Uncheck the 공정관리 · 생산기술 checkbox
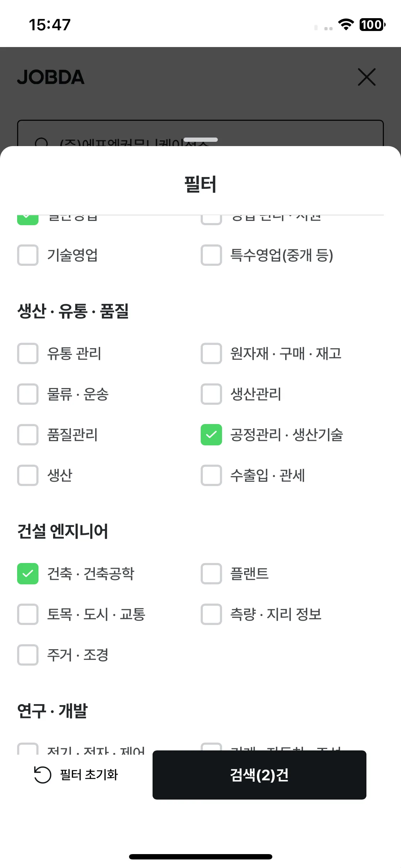401x868 pixels. [211, 435]
